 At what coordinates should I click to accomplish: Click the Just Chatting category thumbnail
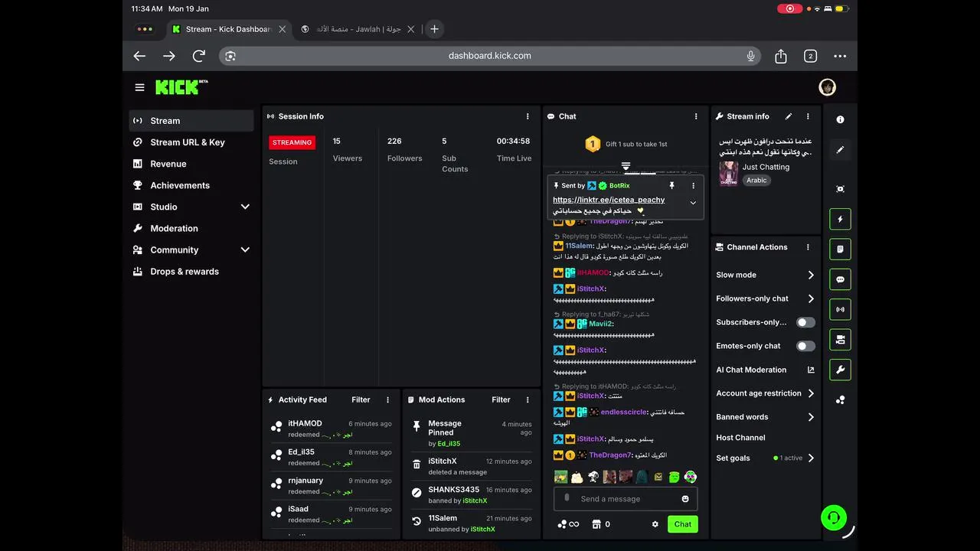pos(728,173)
